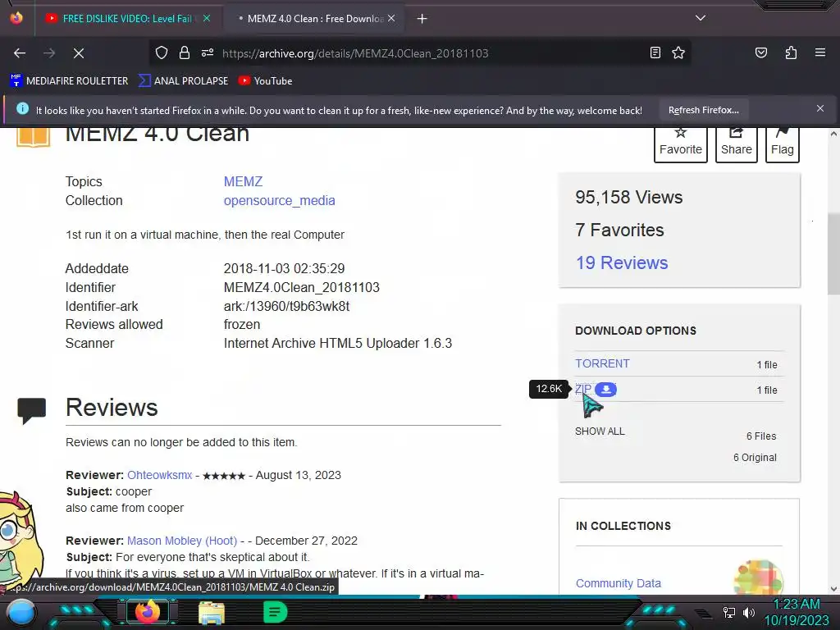Close the MEMZ 4.0 Clean tab

[x=391, y=19]
